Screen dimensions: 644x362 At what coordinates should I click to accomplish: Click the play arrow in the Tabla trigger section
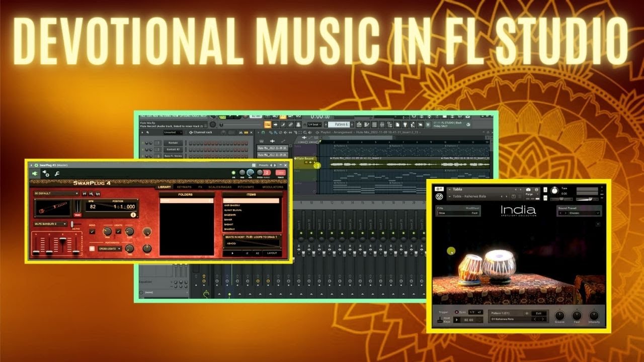click(x=457, y=320)
